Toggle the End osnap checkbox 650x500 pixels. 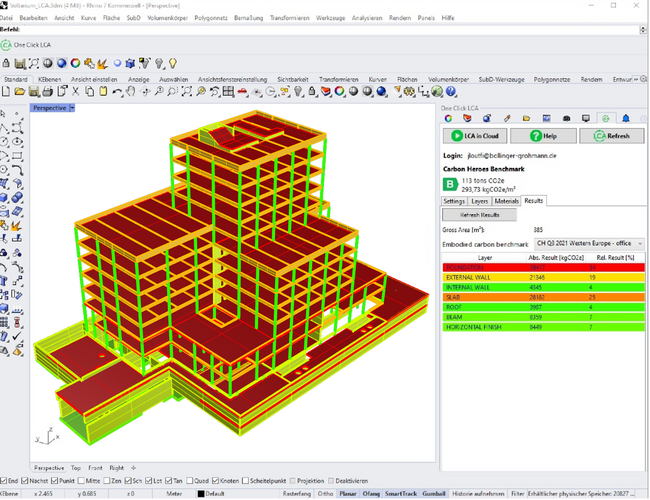[4, 481]
